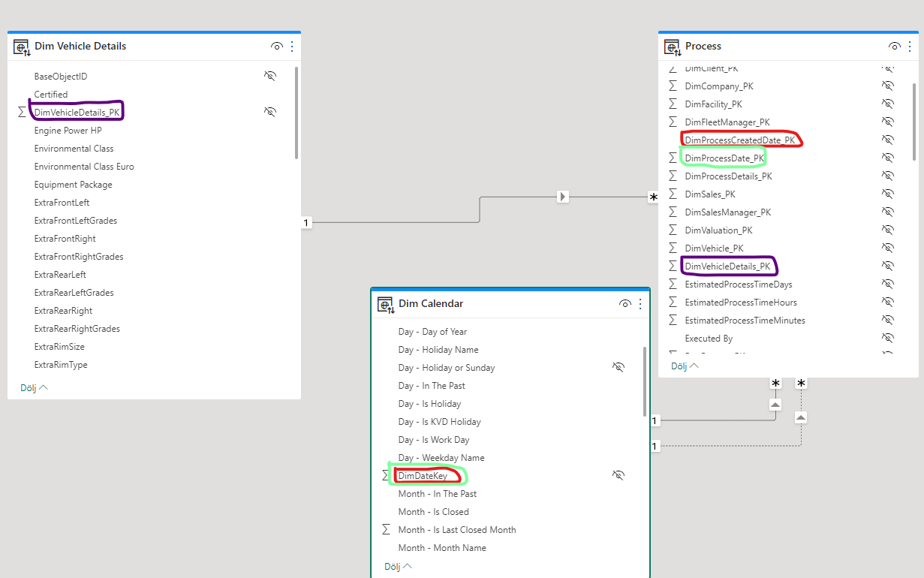This screenshot has height=578, width=924.
Task: Toggle visibility eye in Dim Calendar header
Action: pyautogui.click(x=625, y=304)
